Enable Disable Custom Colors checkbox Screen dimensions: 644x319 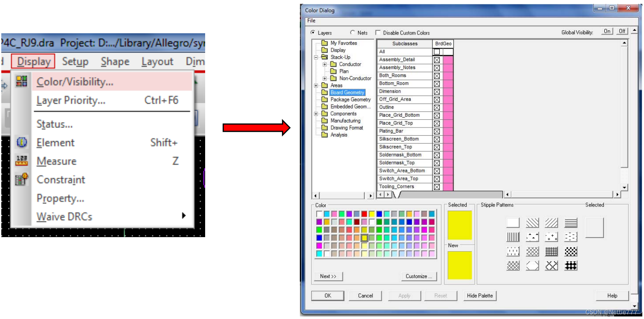(378, 33)
